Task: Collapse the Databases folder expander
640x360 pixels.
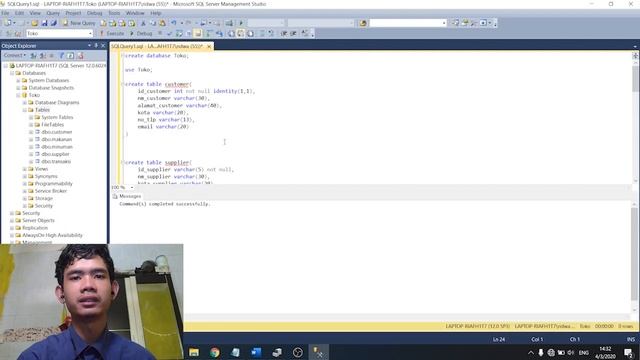Action: pyautogui.click(x=12, y=73)
